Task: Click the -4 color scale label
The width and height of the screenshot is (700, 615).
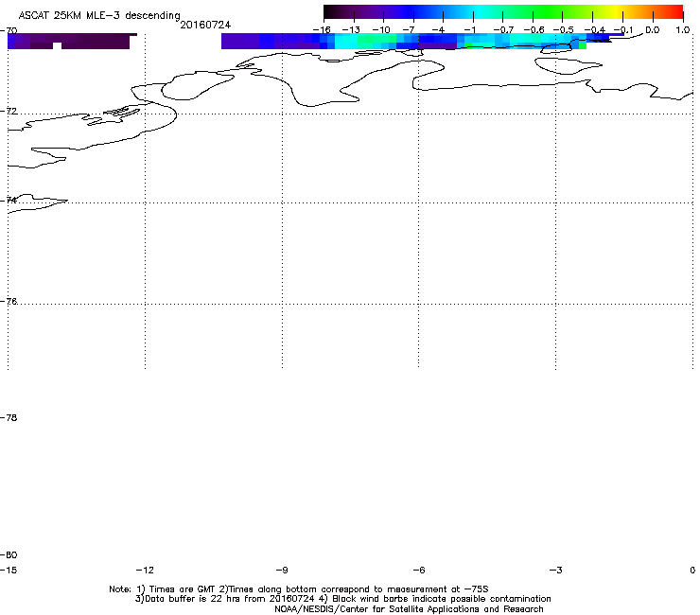Action: click(438, 30)
